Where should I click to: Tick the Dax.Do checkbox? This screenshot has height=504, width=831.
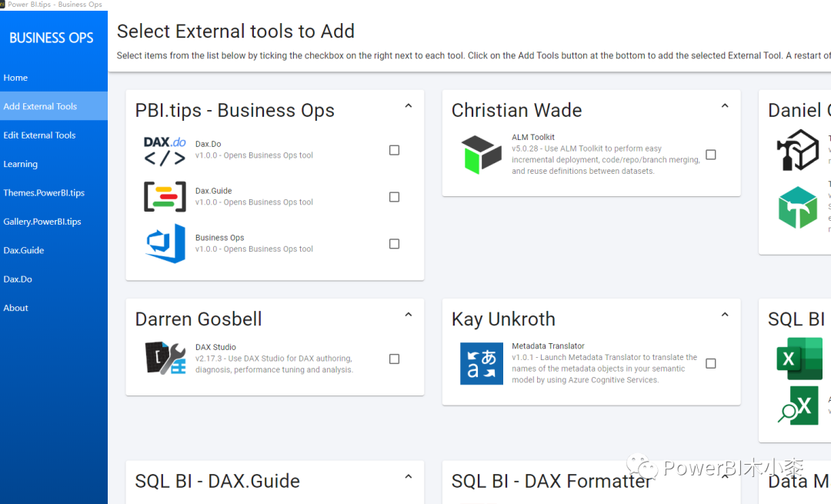[x=394, y=150]
